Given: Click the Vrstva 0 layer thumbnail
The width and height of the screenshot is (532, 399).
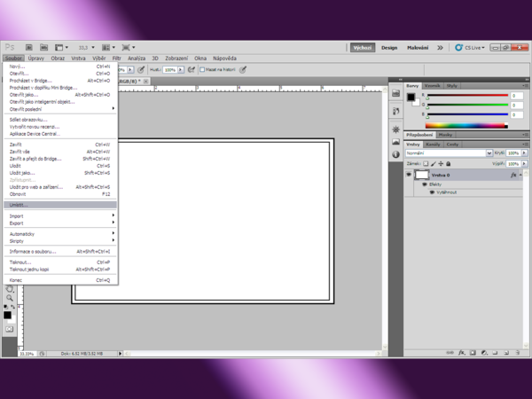Looking at the screenshot, I should click(422, 175).
